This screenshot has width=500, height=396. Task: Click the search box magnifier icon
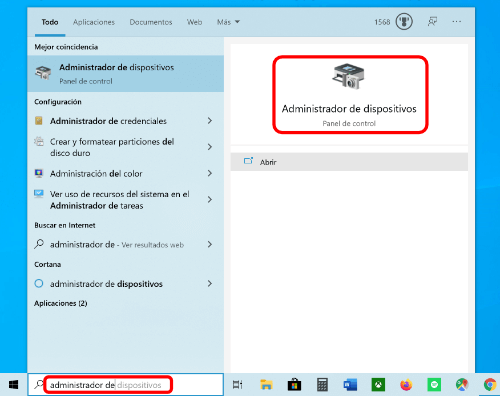39,384
